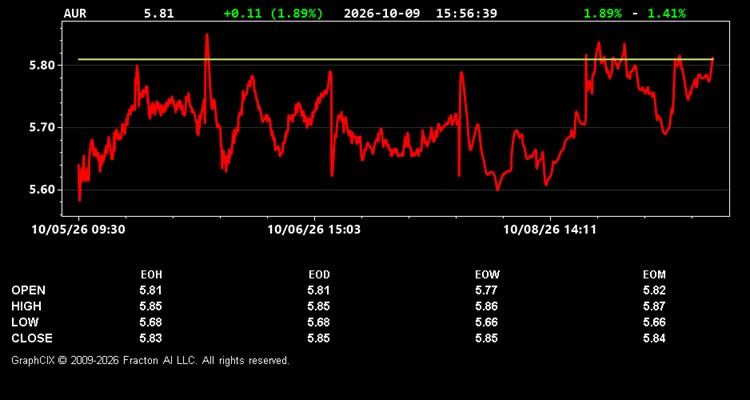Click EOM low value 5.66
This screenshot has height=400, width=750.
(654, 322)
